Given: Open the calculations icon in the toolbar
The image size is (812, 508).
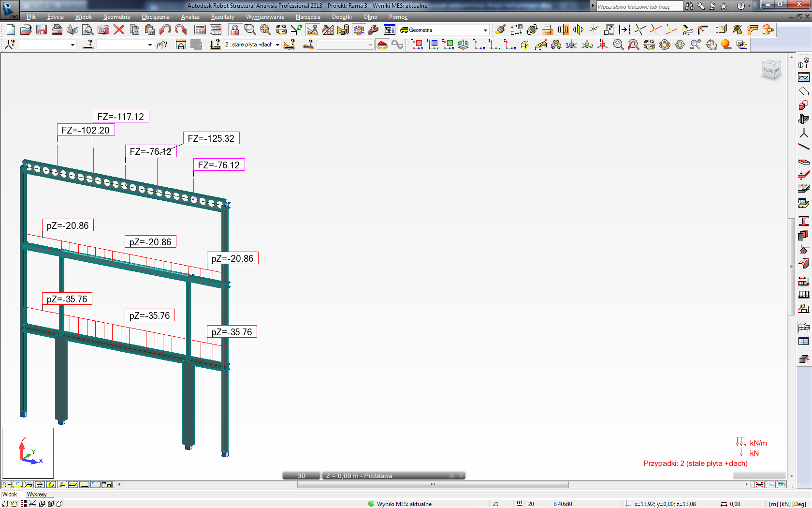Looking at the screenshot, I should tap(200, 30).
